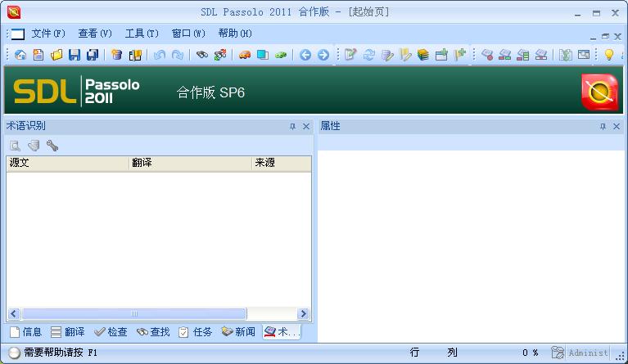The image size is (628, 364).
Task: Click the grayed refresh arrows toolbar icon
Action: pyautogui.click(x=368, y=55)
